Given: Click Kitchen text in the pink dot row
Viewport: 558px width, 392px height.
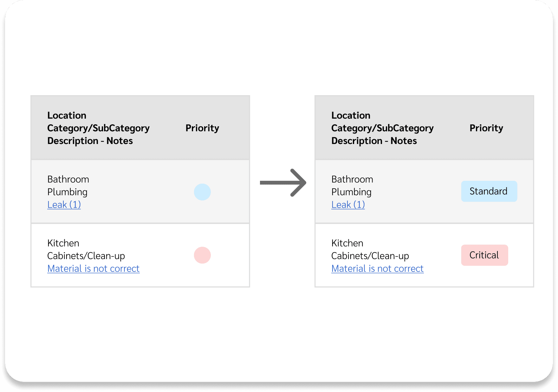Looking at the screenshot, I should pyautogui.click(x=63, y=243).
